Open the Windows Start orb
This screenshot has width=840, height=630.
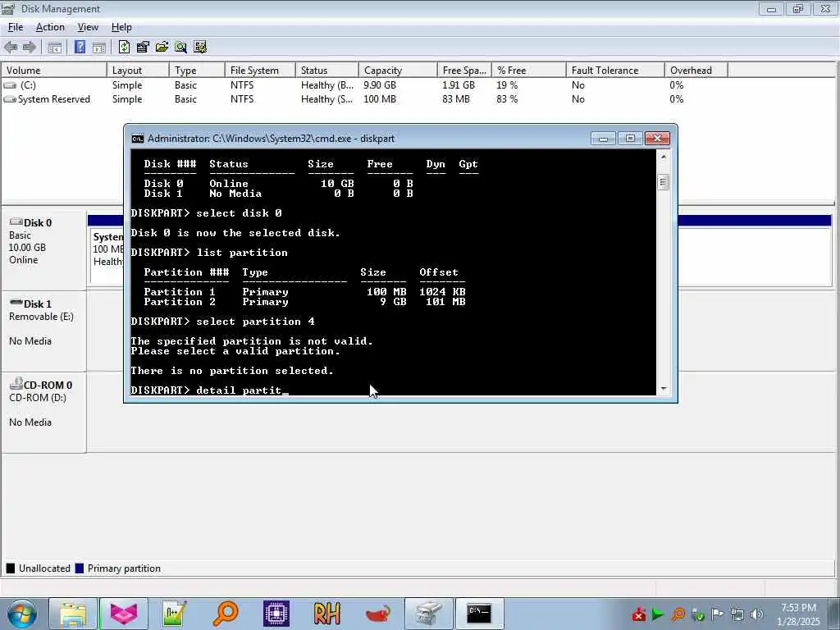point(22,614)
